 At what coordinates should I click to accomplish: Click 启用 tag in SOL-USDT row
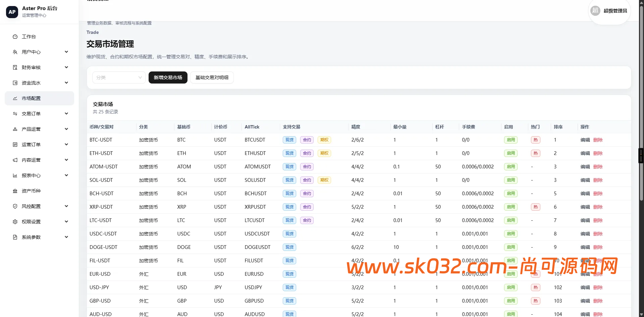(x=511, y=180)
